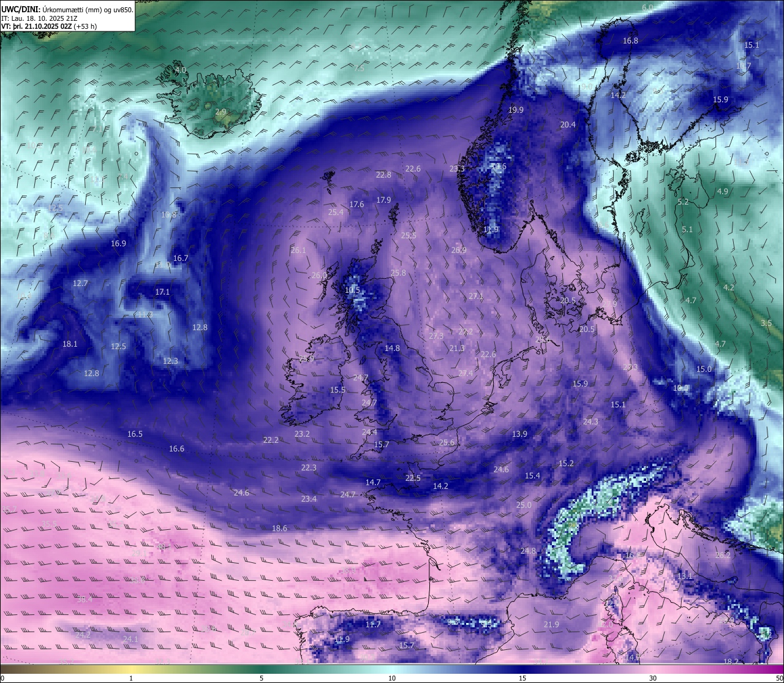Viewport: 784px width, 683px height.
Task: Click the 23.4 value west of Brittany
Action: (309, 499)
